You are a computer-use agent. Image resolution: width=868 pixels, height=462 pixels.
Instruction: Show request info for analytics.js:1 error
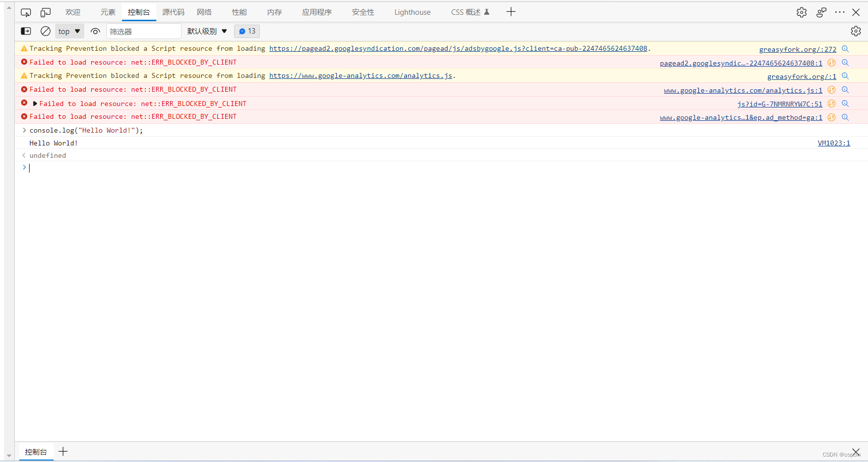(x=832, y=90)
